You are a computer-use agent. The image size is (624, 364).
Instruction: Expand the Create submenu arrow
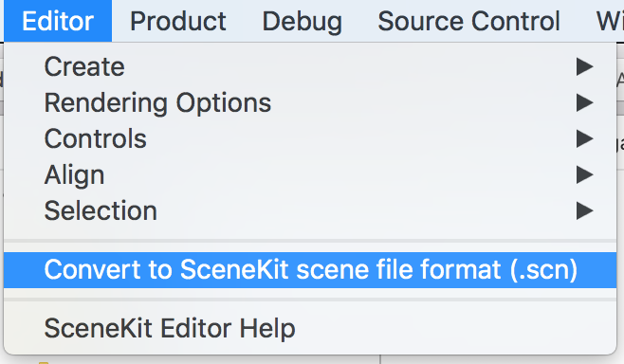tap(584, 66)
